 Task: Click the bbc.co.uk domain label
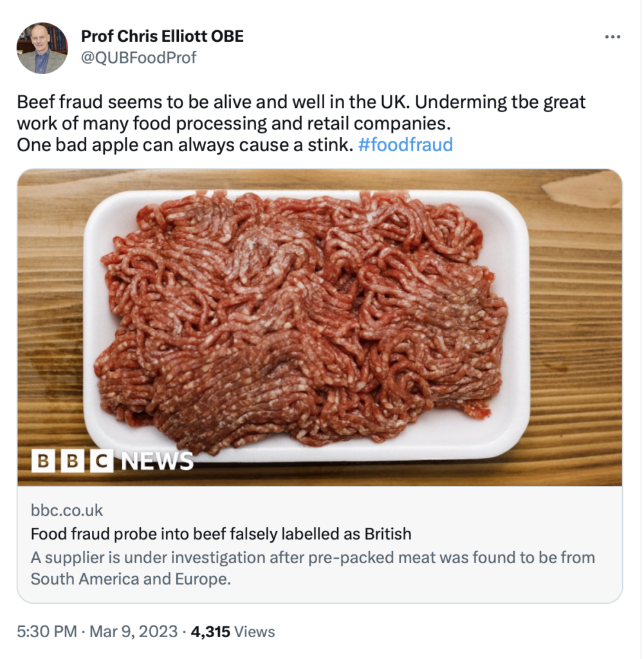67,510
